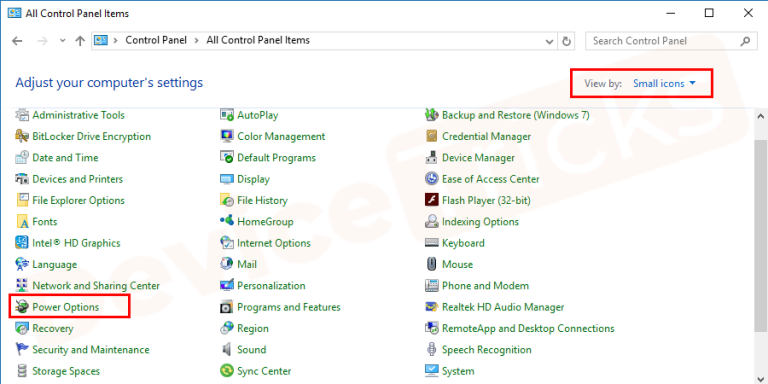Open the Region link

tap(253, 328)
